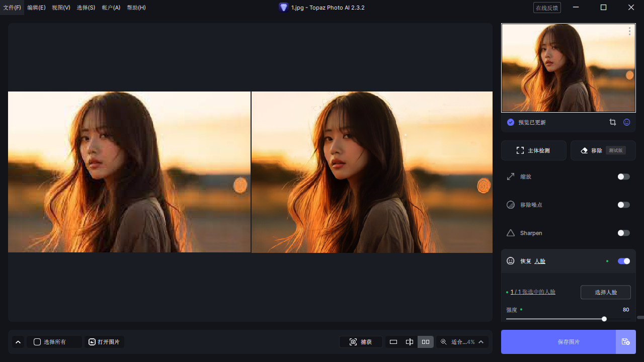The width and height of the screenshot is (644, 362).
Task: Click the crop icon below the thumbnail
Action: 612,122
